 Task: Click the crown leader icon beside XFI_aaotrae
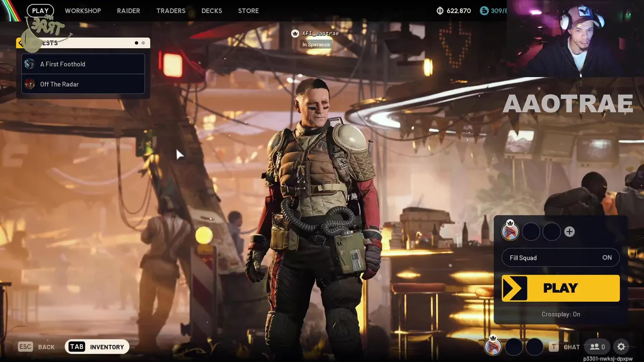click(x=295, y=33)
